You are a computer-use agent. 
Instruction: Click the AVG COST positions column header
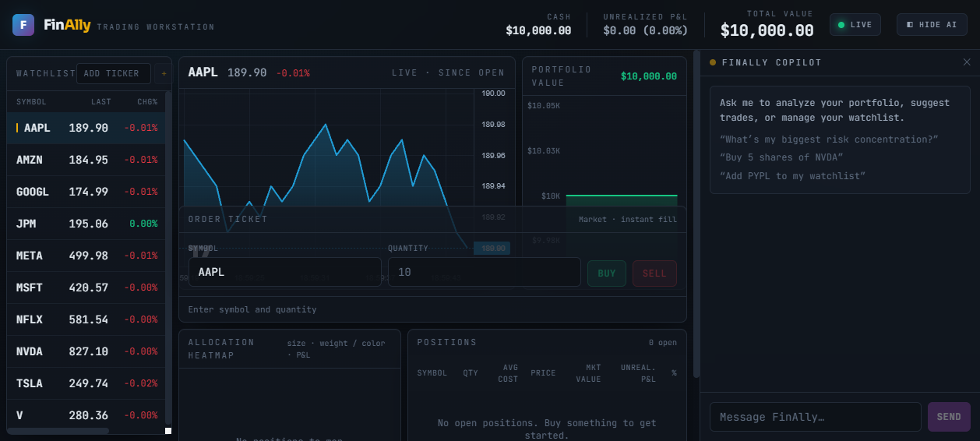(508, 373)
